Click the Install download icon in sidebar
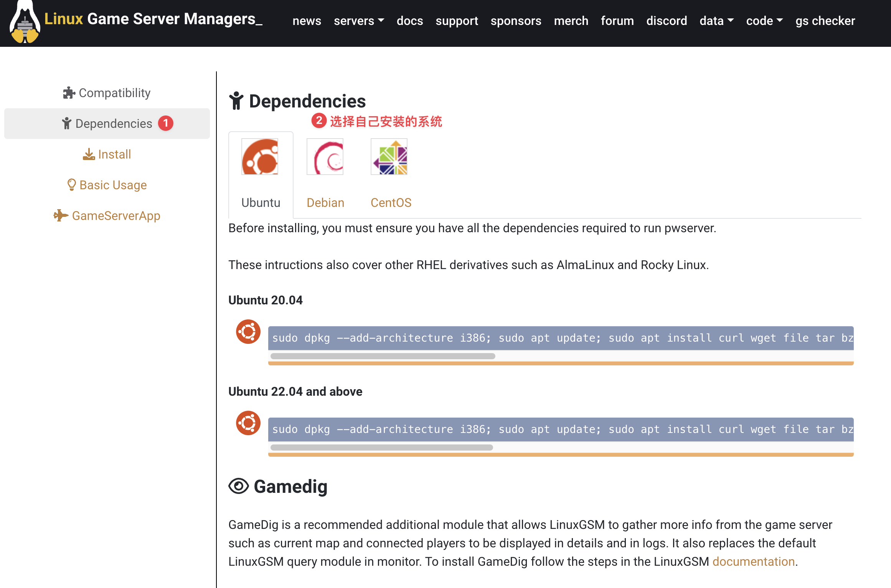Screen dimensions: 891x588 (x=89, y=154)
